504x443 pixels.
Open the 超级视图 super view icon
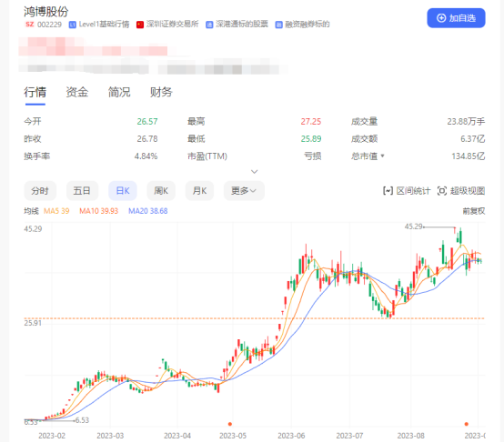point(442,191)
